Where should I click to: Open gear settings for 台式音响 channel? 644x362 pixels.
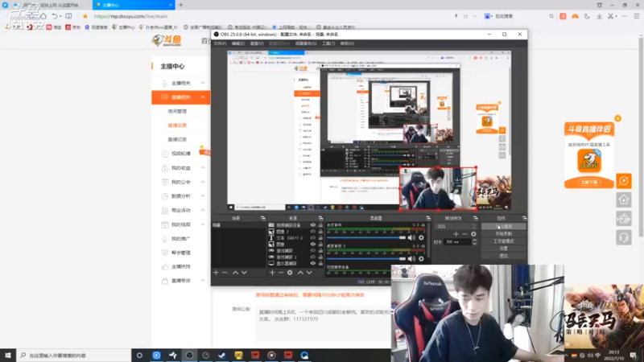tap(421, 237)
